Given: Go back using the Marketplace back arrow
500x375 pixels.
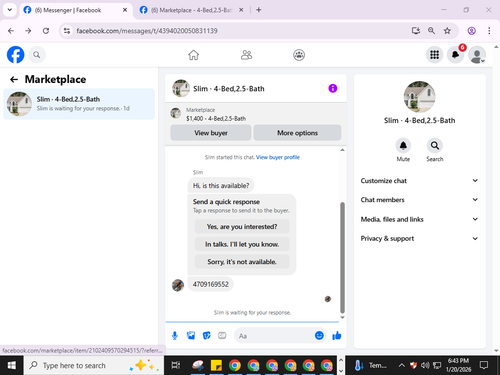Looking at the screenshot, I should pyautogui.click(x=14, y=79).
